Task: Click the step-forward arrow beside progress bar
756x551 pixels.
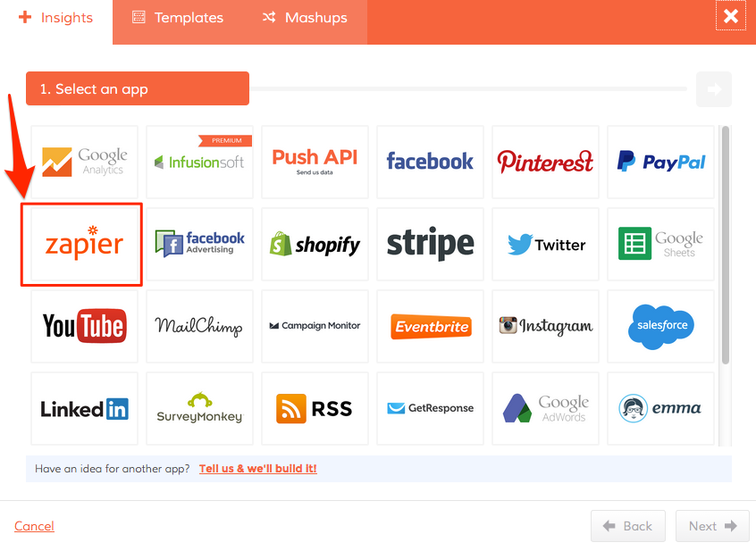Action: [x=714, y=89]
